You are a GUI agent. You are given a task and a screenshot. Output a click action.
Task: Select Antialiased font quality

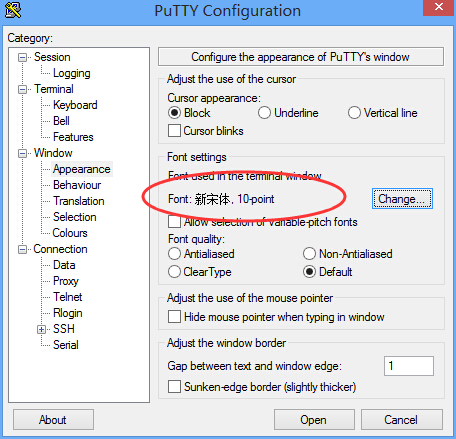pos(174,254)
